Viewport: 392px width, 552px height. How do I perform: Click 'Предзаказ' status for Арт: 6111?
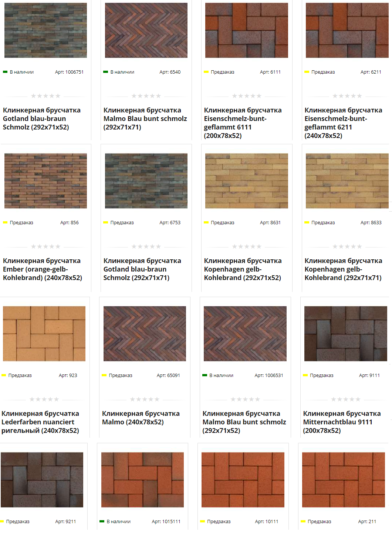219,72
